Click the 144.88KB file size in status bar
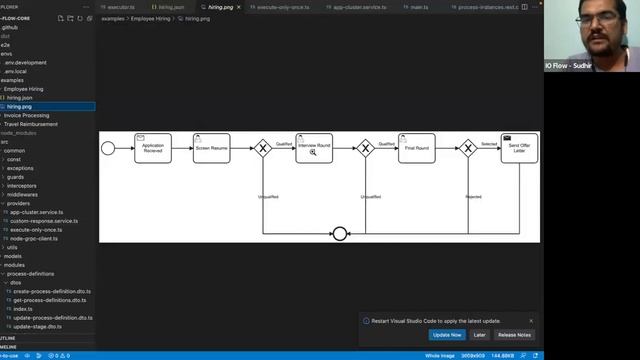The image size is (640, 360). click(x=502, y=356)
